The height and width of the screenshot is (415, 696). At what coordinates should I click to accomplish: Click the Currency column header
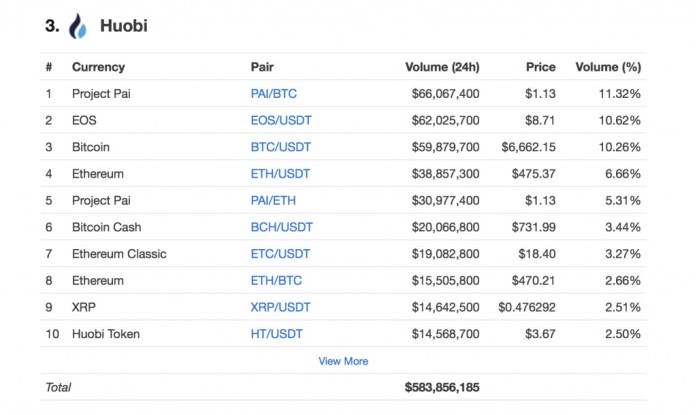[98, 67]
